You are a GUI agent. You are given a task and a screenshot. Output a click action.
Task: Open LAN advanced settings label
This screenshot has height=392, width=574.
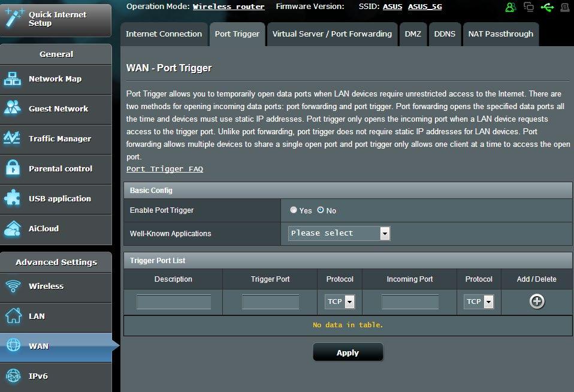click(x=37, y=316)
